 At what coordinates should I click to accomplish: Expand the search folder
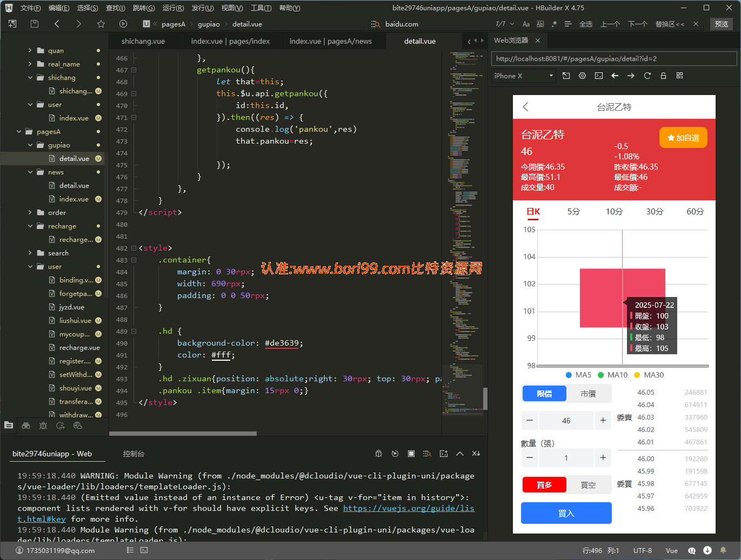pyautogui.click(x=30, y=253)
